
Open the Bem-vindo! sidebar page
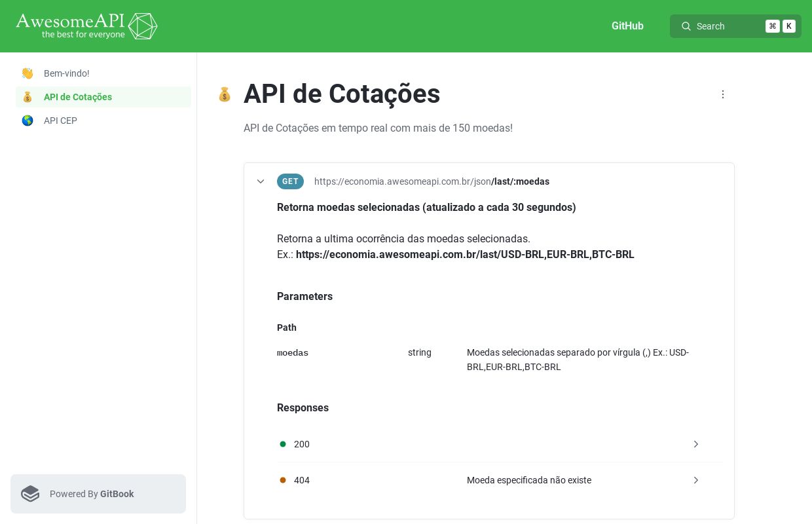[x=103, y=73]
